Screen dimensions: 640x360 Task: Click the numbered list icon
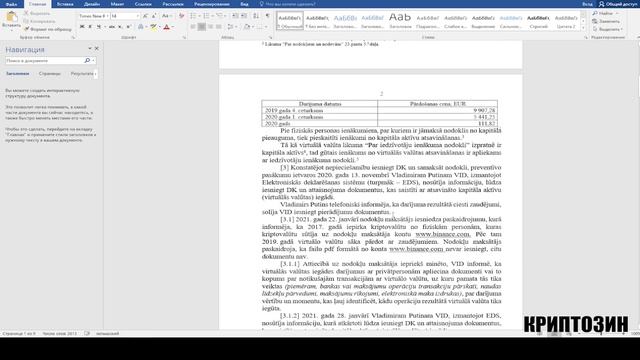coord(208,16)
